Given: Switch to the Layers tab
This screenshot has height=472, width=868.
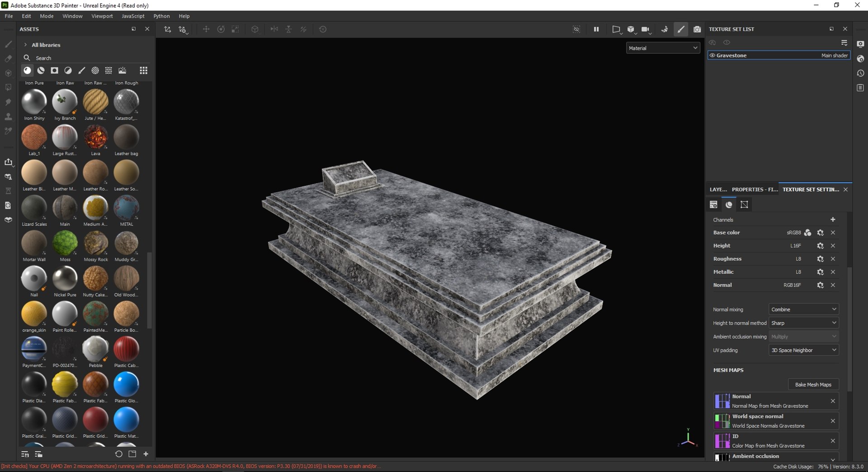Looking at the screenshot, I should click(x=718, y=190).
